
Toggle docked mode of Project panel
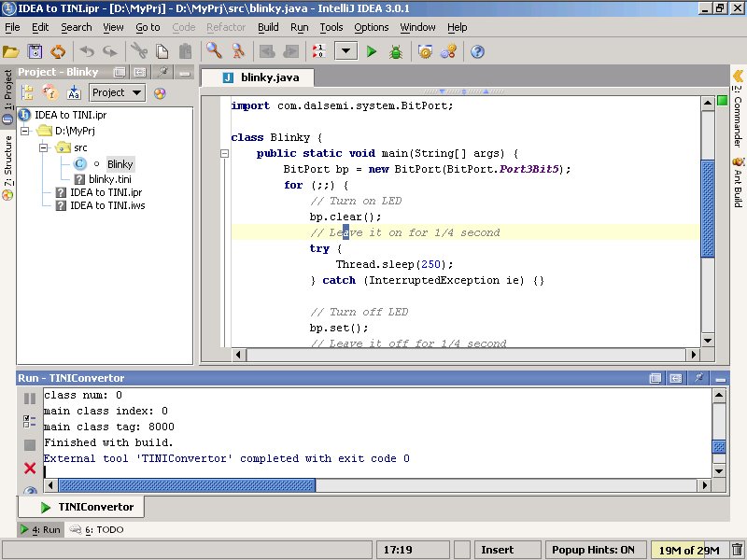pos(140,73)
